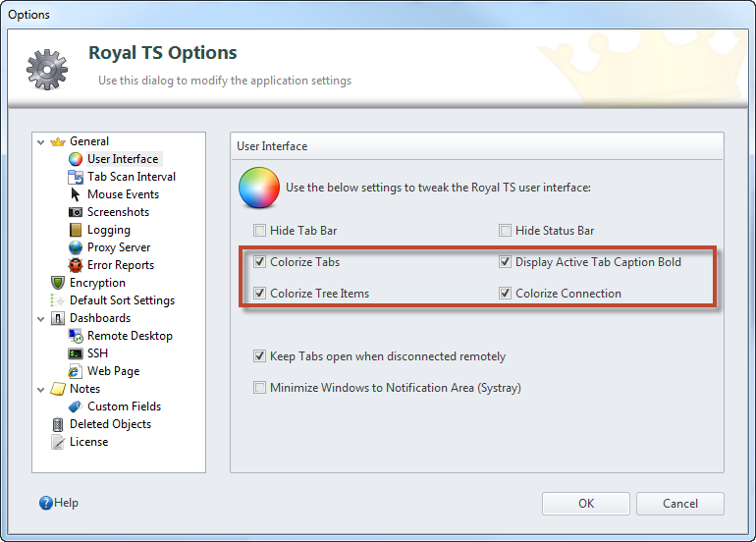756x542 pixels.
Task: Click the Encryption shield icon
Action: [58, 283]
